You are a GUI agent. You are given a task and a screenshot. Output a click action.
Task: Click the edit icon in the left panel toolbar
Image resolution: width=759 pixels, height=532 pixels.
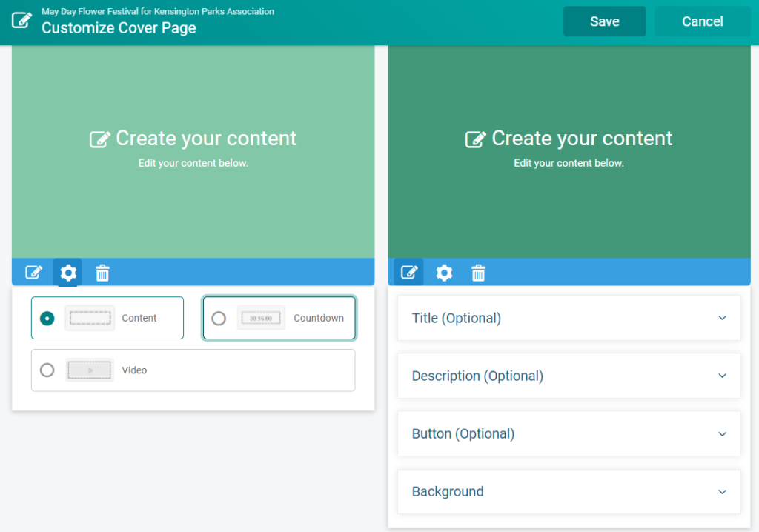tap(33, 273)
